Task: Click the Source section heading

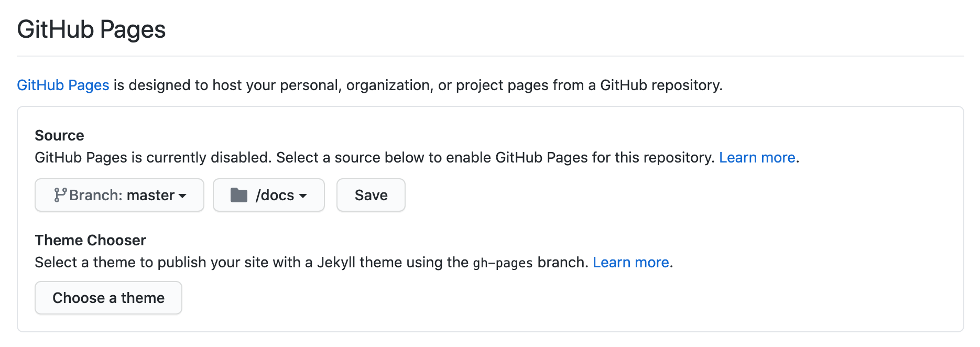Action: click(59, 135)
